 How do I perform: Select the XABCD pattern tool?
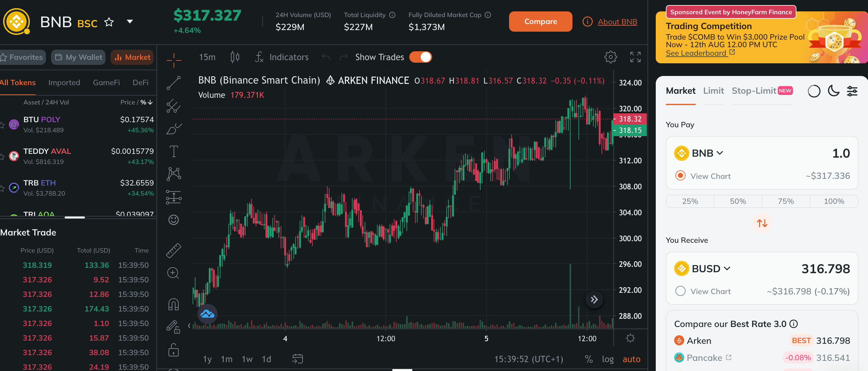click(x=174, y=174)
